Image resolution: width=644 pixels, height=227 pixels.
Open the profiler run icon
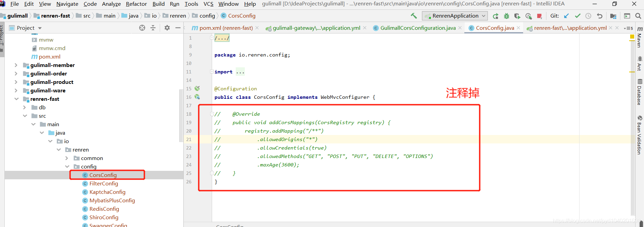(529, 16)
